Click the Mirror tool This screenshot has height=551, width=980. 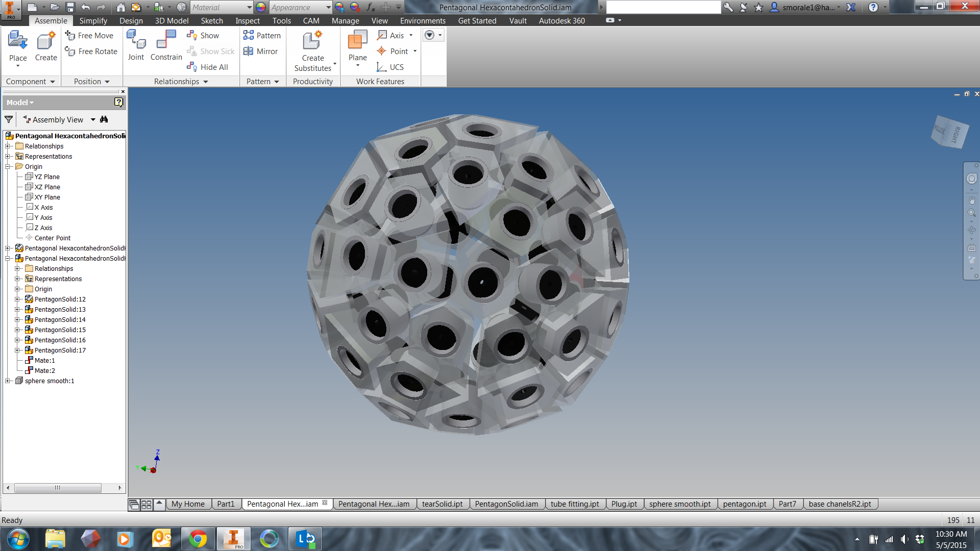tap(262, 51)
